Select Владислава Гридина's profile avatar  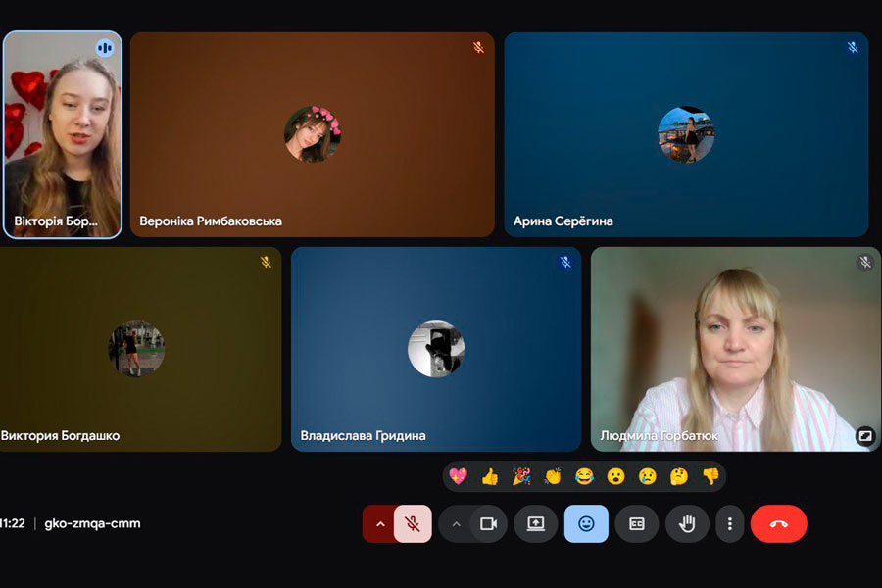pos(436,349)
